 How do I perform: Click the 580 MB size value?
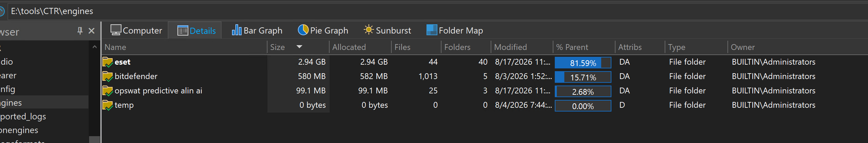[312, 76]
